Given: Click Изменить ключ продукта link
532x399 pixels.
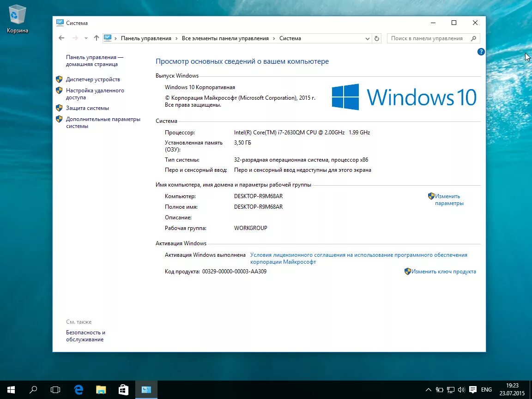Looking at the screenshot, I should click(443, 272).
